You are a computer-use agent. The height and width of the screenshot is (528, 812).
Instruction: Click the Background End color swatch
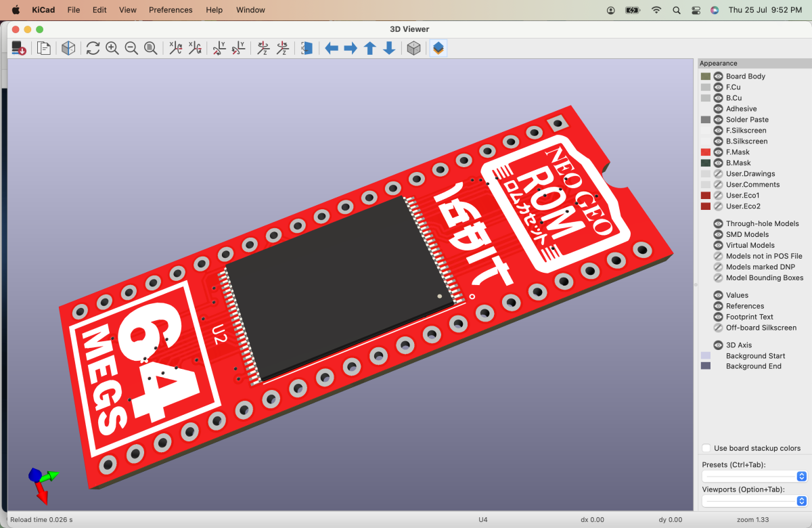click(x=706, y=366)
